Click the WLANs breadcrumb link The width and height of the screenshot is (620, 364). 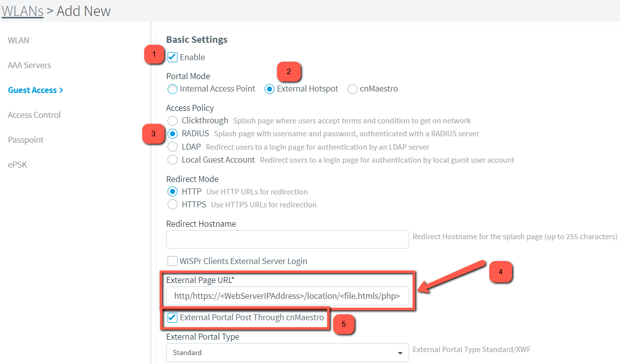pos(22,11)
